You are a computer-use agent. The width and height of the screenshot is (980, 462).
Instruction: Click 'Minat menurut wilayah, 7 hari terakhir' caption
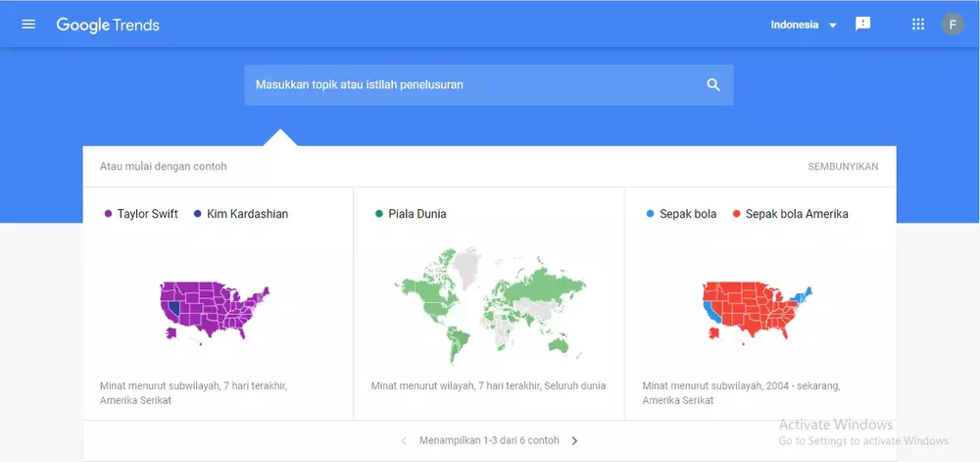click(488, 385)
